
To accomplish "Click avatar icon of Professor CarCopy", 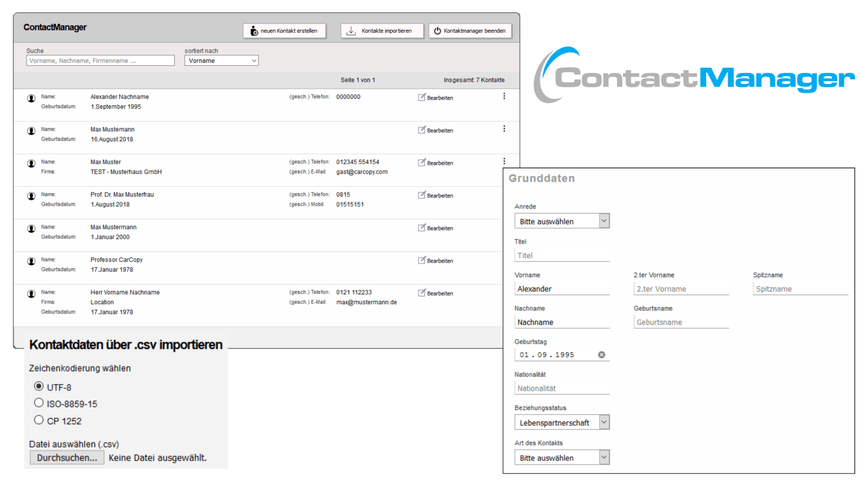I will (31, 261).
